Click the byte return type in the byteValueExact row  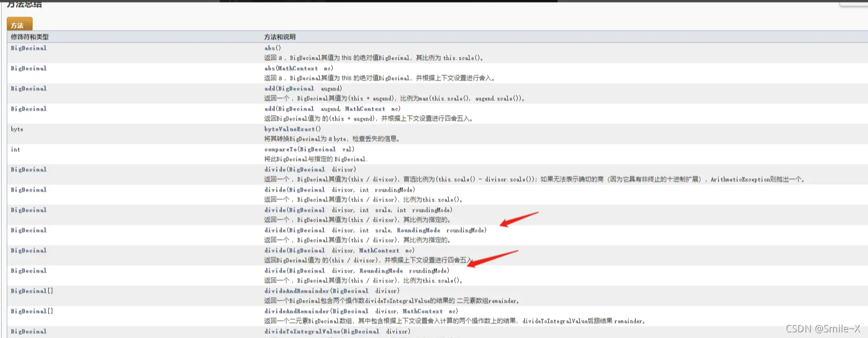pyautogui.click(x=17, y=129)
